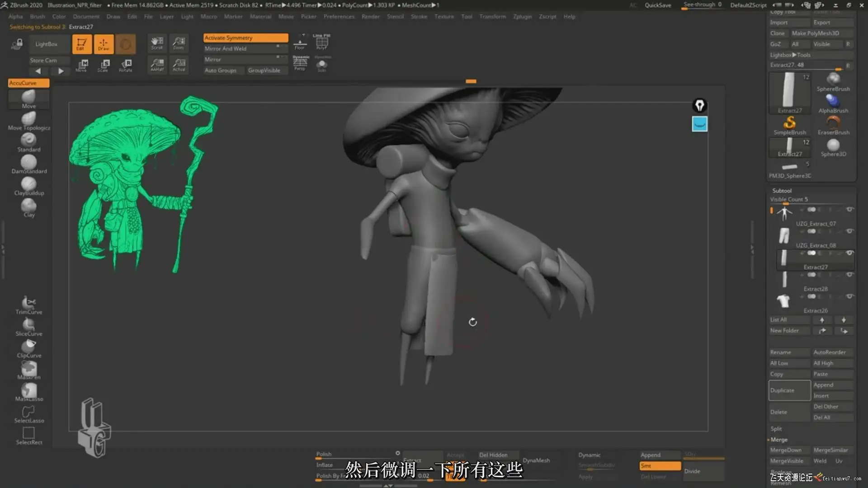
Task: Toggle Activate Symmetry on
Action: [x=245, y=38]
